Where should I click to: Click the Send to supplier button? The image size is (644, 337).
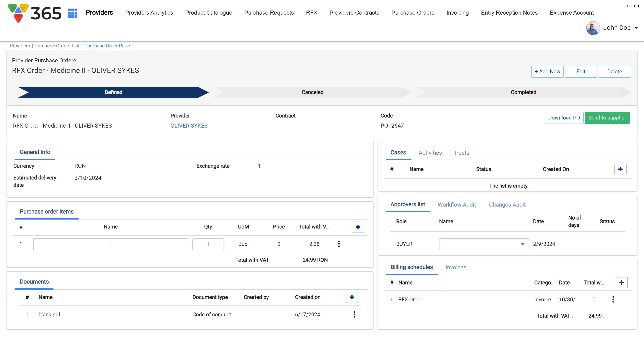click(x=607, y=118)
